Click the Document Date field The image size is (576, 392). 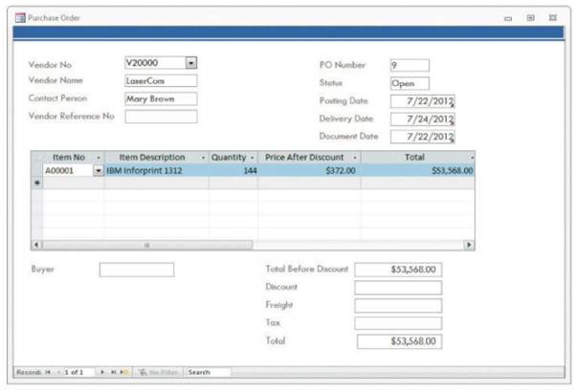pos(423,137)
